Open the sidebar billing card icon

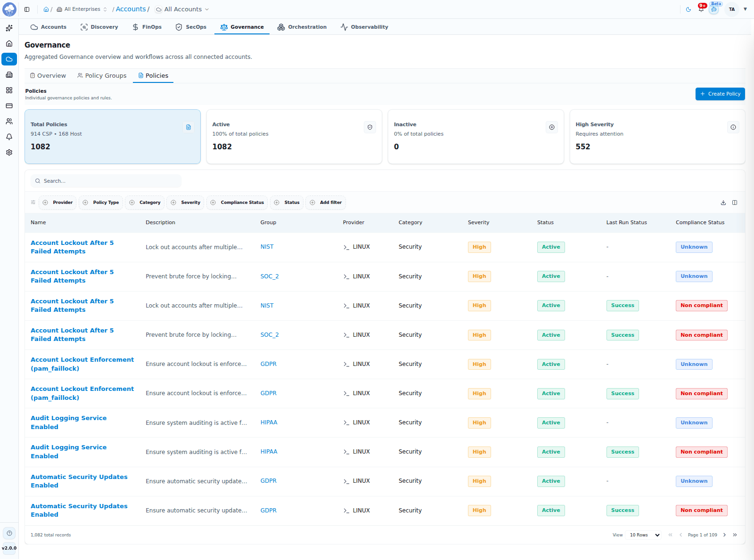click(x=9, y=106)
